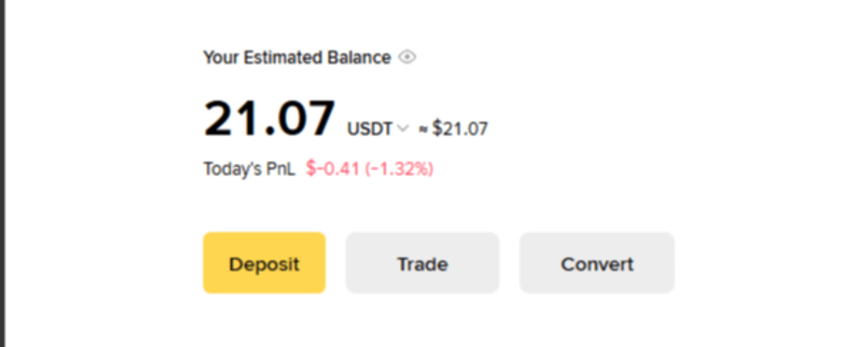Expand the USDT currency chevron
The image size is (868, 347).
403,128
